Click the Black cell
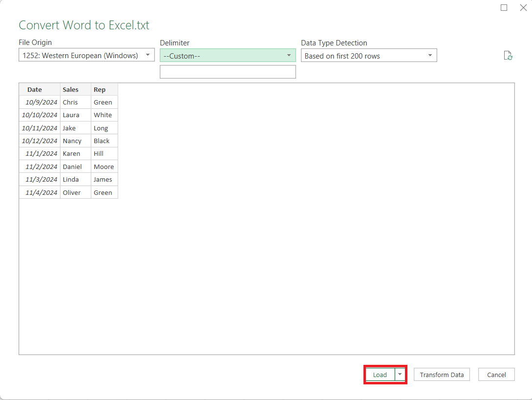 (x=105, y=141)
